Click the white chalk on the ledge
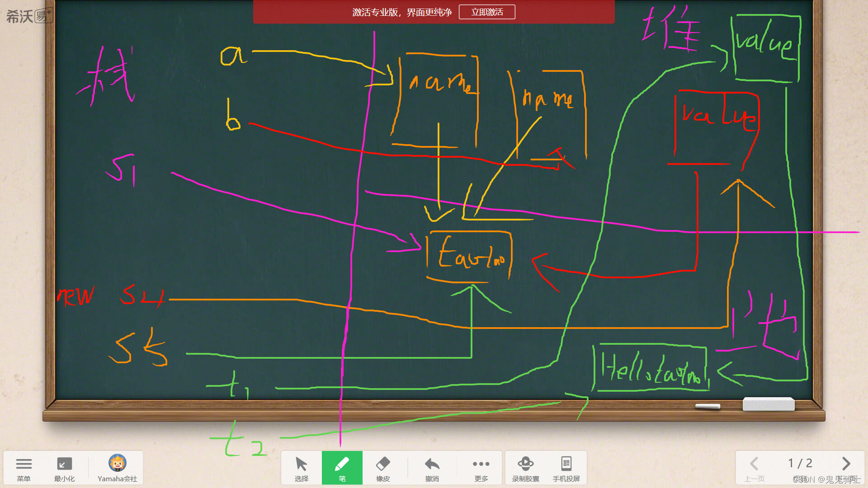 [708, 406]
